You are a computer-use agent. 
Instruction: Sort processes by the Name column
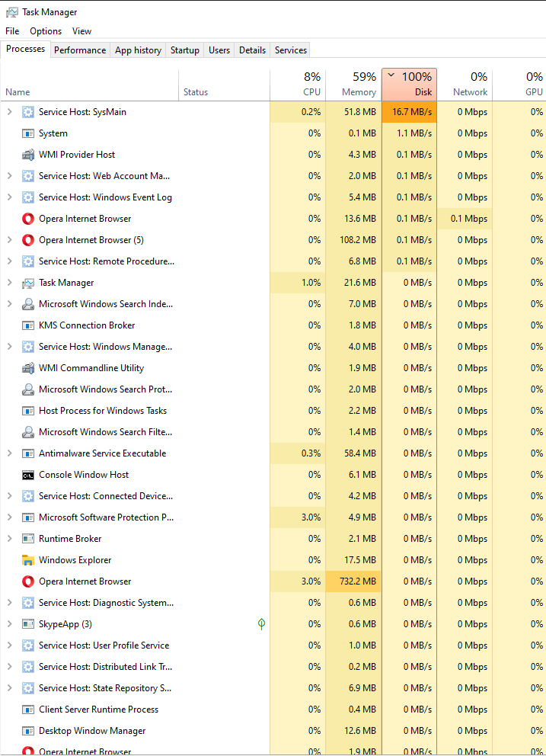click(90, 85)
